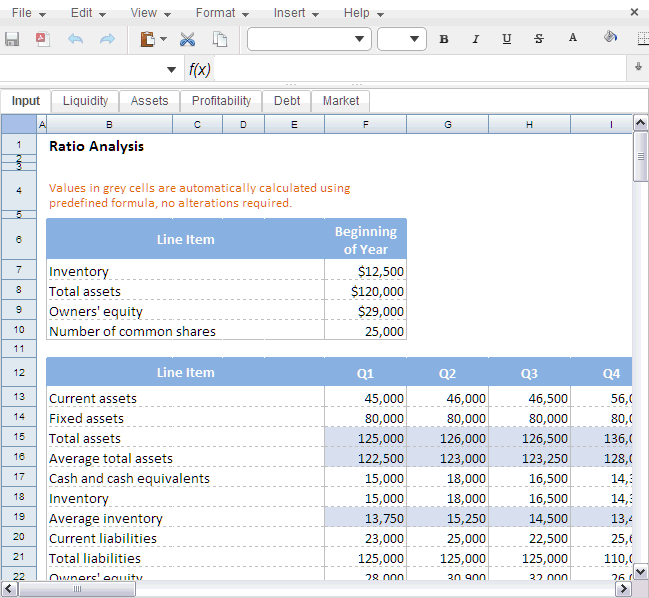Click the Save floppy disk icon

12,39
